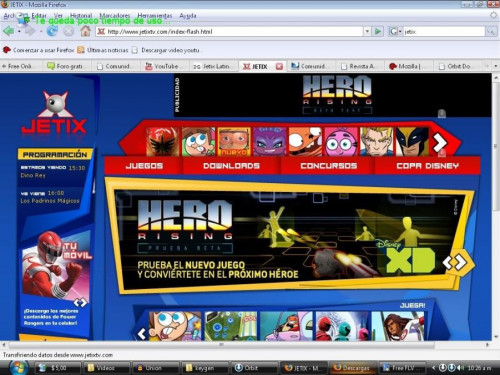Click the main banner slide arrows
Screen dimensions: 500x375
pyautogui.click(x=455, y=262)
